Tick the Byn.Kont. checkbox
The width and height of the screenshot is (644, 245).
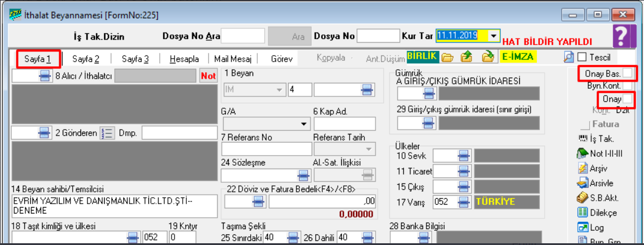pos(627,86)
